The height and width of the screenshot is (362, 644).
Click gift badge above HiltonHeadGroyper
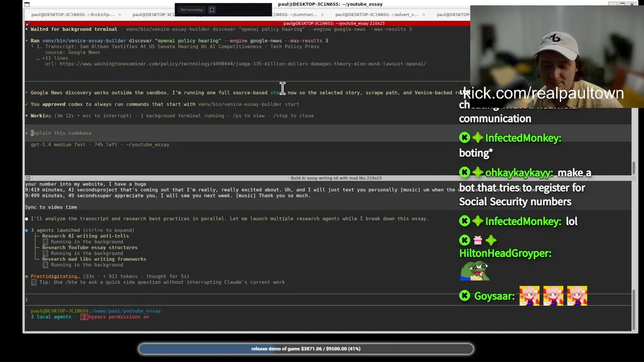pos(477,240)
